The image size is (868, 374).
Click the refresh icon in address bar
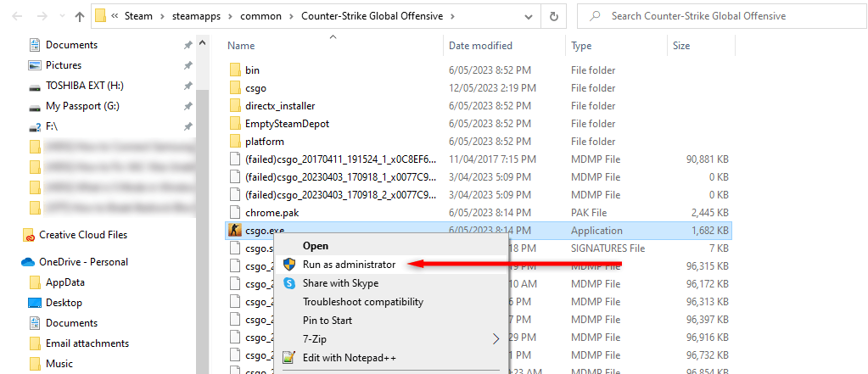coord(553,16)
